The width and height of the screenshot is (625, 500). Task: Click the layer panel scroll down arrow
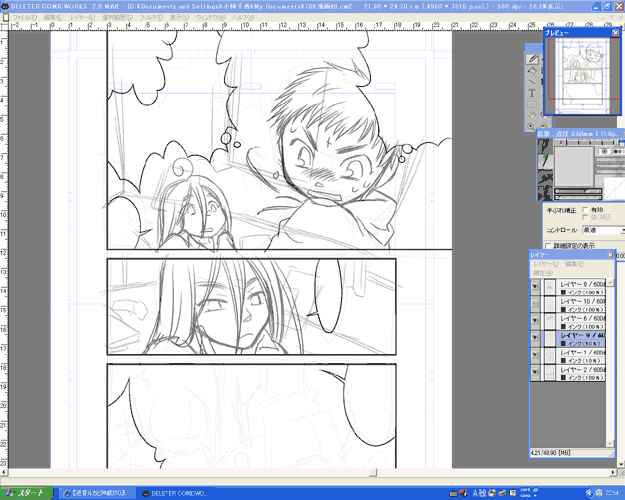610,444
